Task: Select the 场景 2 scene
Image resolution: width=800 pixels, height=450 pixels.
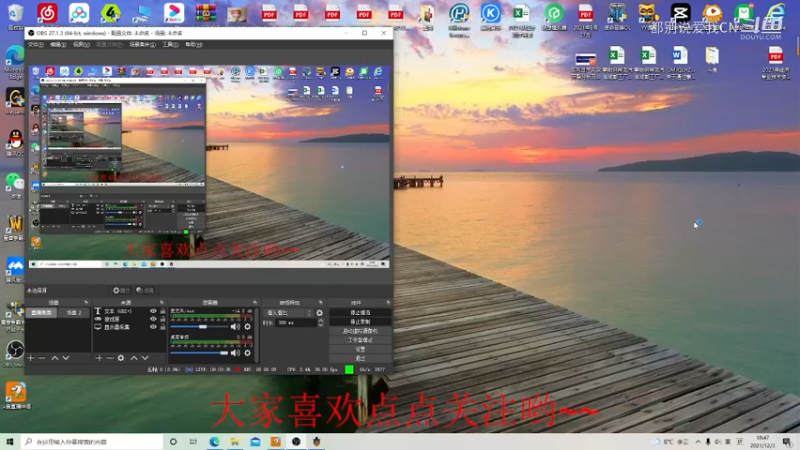Action: point(74,312)
